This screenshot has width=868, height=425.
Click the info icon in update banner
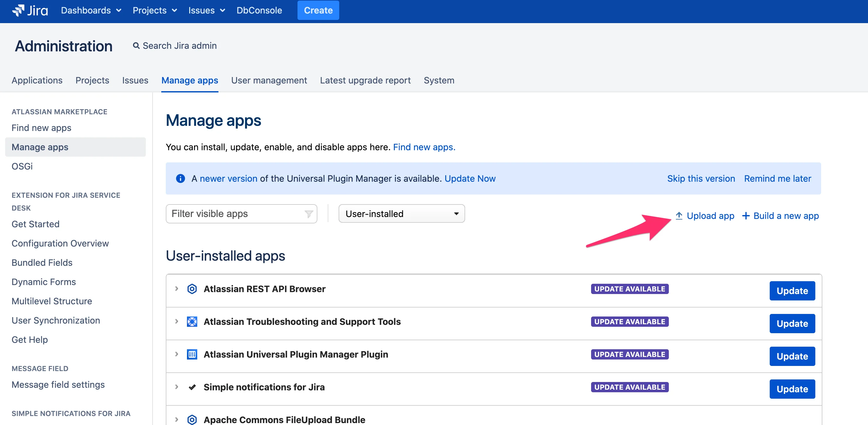[181, 178]
